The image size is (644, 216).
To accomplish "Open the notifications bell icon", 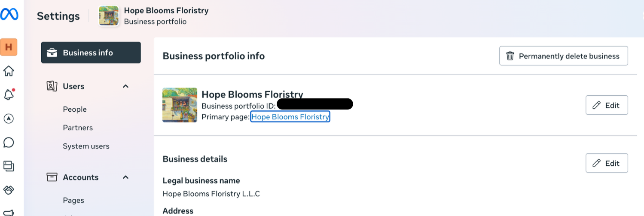I will coord(9,94).
